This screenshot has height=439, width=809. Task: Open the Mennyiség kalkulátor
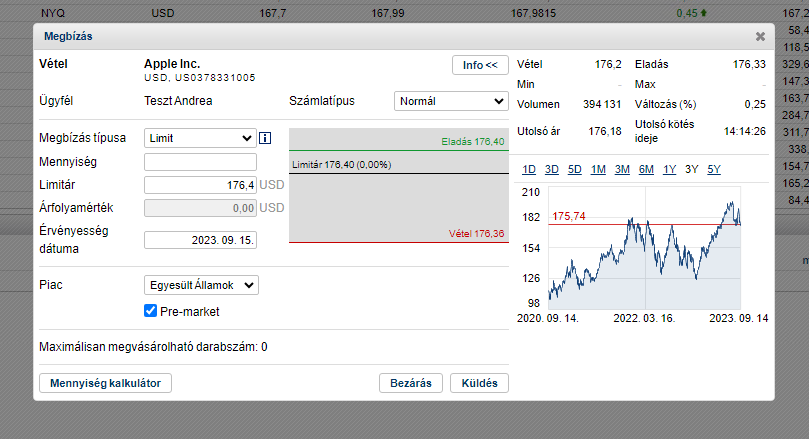pos(105,383)
